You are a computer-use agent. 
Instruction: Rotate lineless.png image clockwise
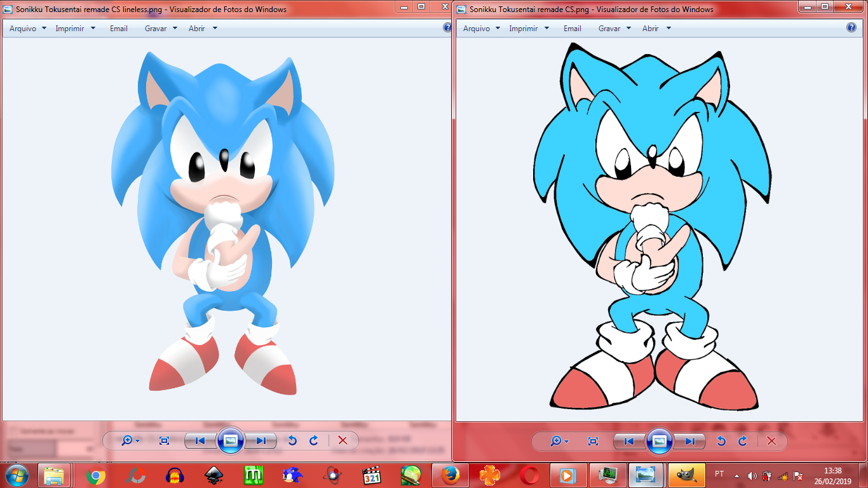[x=314, y=440]
